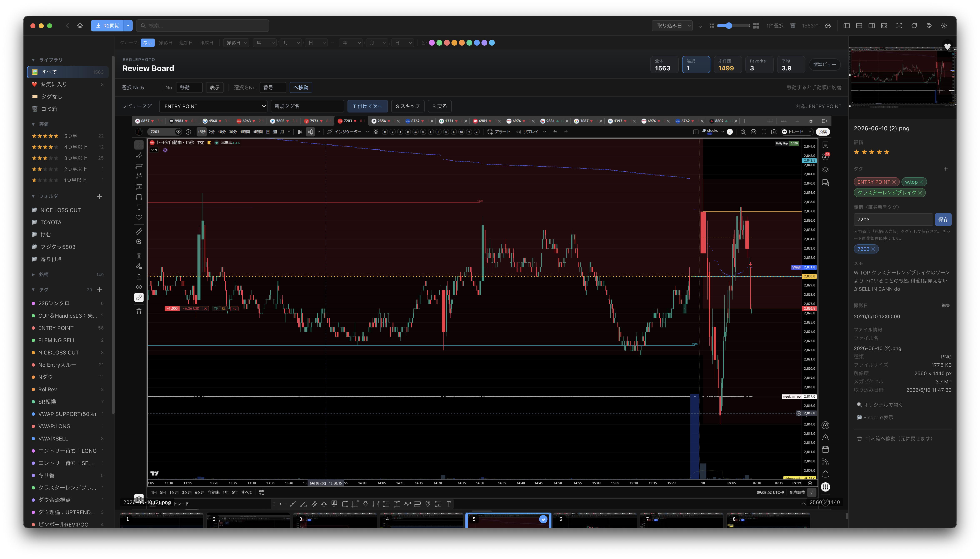
Task: Toggle the left sidebar panel icon
Action: click(x=846, y=26)
